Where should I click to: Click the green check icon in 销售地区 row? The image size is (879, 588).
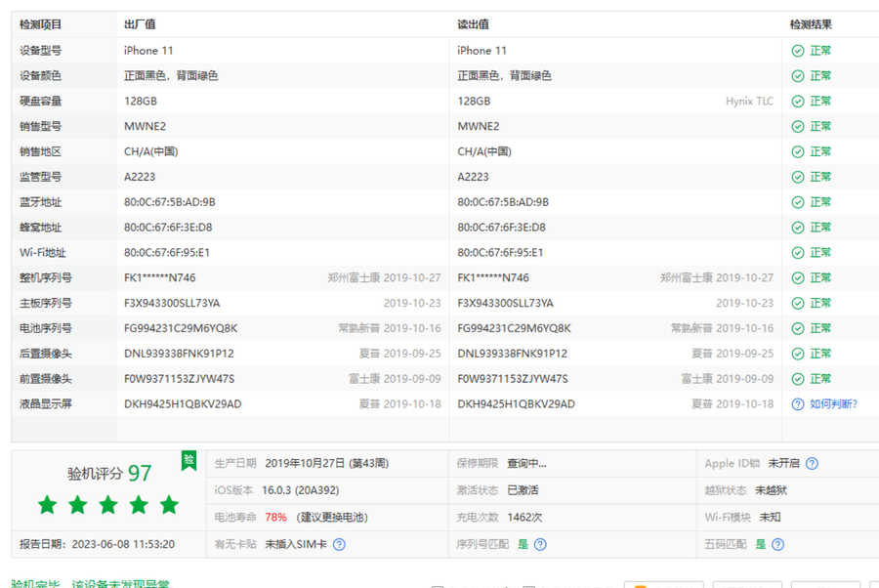point(798,152)
